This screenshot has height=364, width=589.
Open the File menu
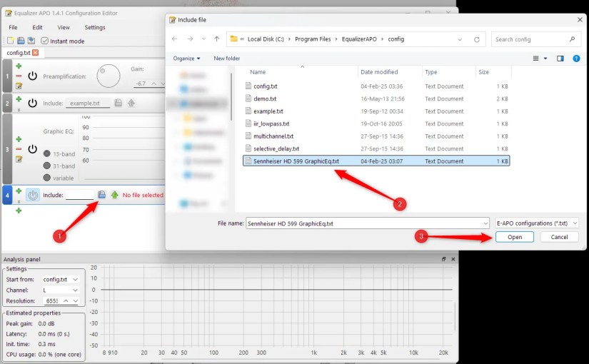pyautogui.click(x=13, y=27)
